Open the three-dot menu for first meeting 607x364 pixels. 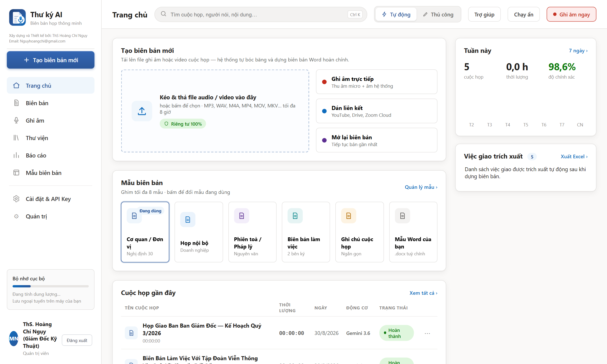point(427,333)
